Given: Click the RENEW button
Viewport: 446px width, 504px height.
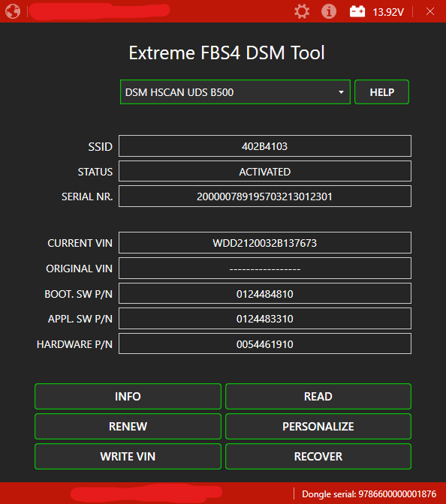Looking at the screenshot, I should [x=128, y=427].
